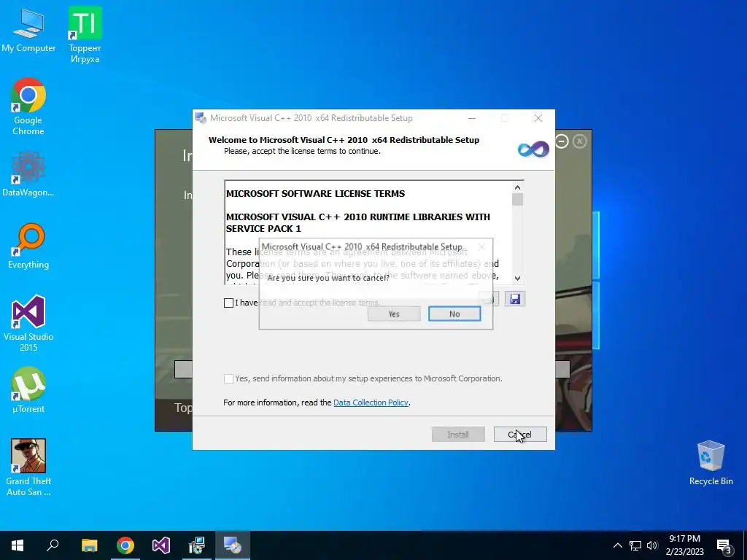Click the "MICROSOFT SOFTWARE LICENSE TERMS" heading

[x=315, y=193]
